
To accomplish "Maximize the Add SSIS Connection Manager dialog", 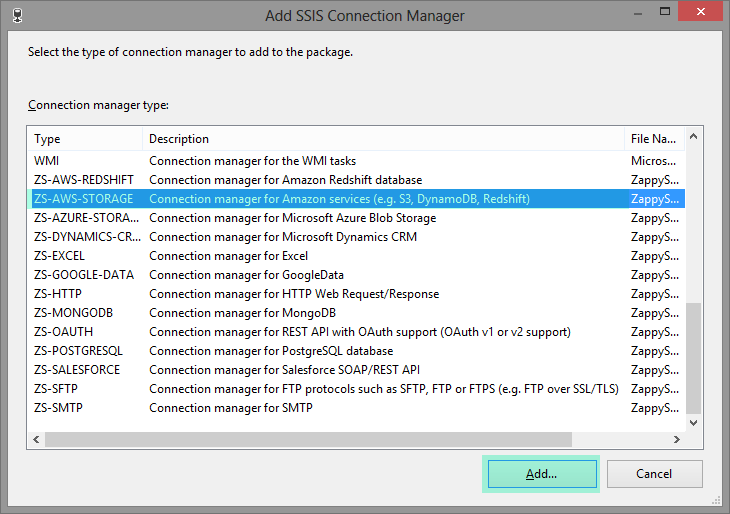I will point(665,12).
